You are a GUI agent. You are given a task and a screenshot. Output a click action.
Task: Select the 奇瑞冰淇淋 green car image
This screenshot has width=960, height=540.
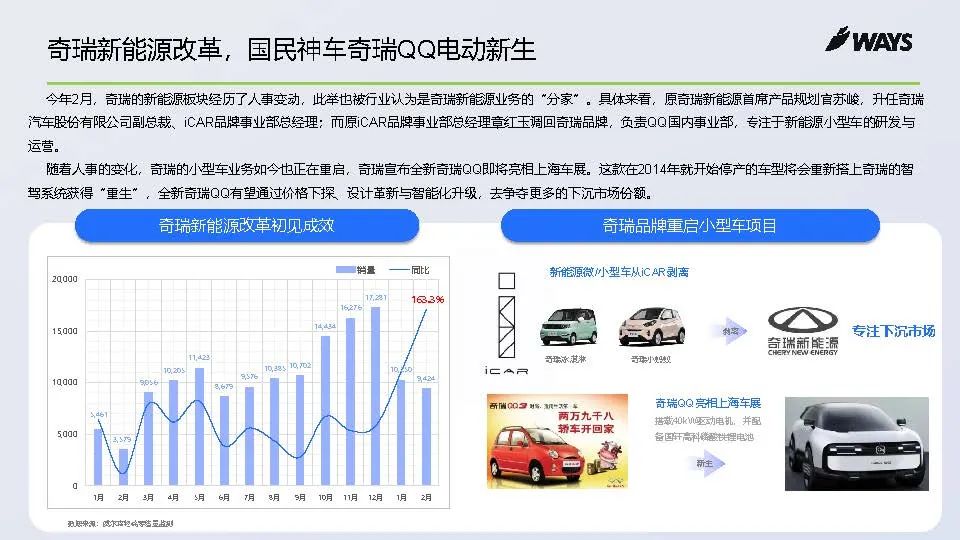tap(569, 327)
